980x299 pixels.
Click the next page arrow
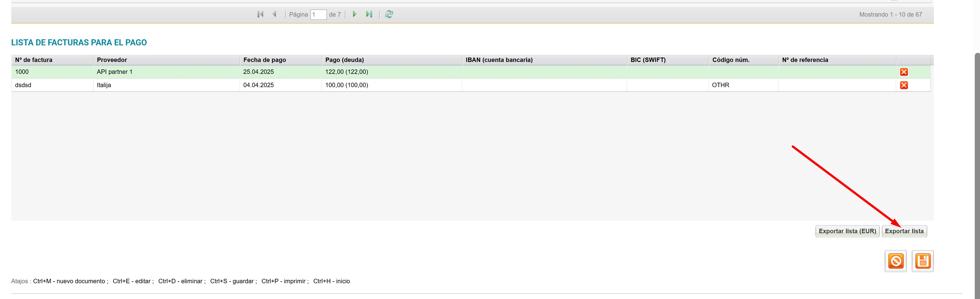coord(355,14)
